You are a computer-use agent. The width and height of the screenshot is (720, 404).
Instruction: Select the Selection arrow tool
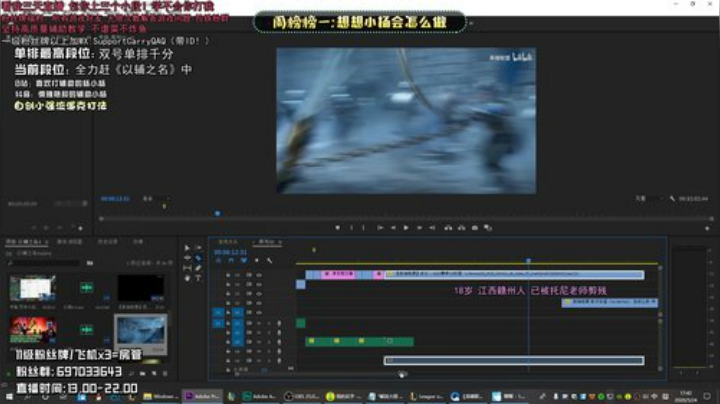187,248
